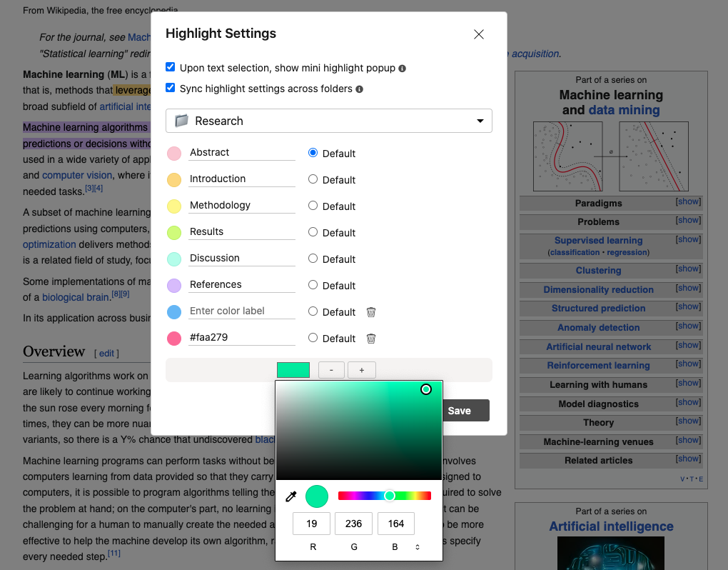
Task: Delete the unlabeled blue color row
Action: 371,312
